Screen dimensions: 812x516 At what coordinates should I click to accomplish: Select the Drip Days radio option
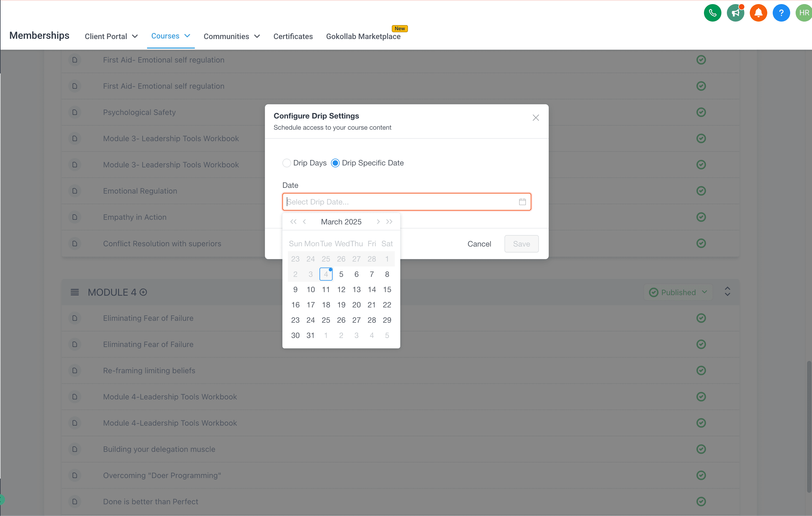point(286,163)
